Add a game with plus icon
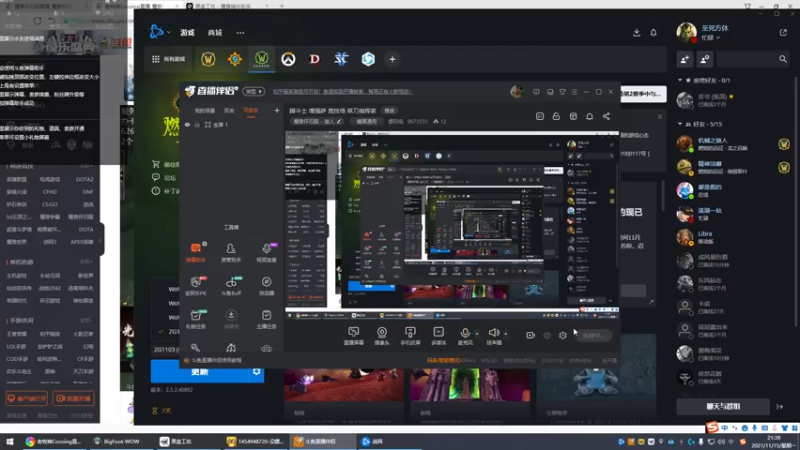This screenshot has height=450, width=800. (x=392, y=59)
